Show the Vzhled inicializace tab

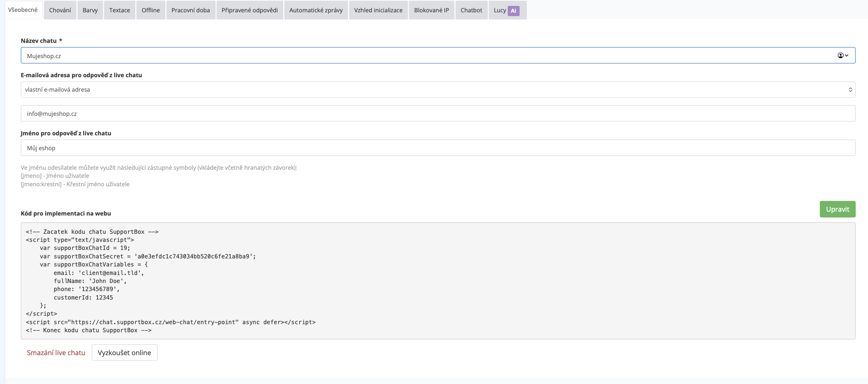click(378, 10)
